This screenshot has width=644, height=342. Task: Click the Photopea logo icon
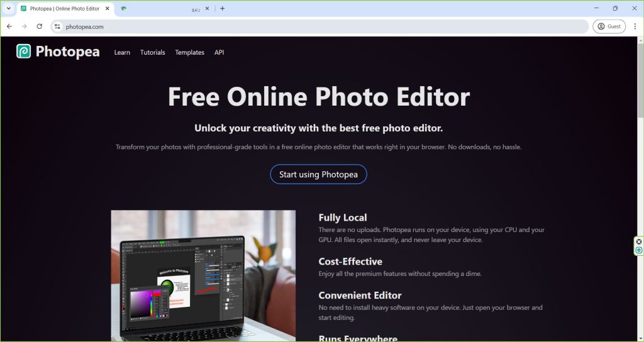pyautogui.click(x=23, y=52)
